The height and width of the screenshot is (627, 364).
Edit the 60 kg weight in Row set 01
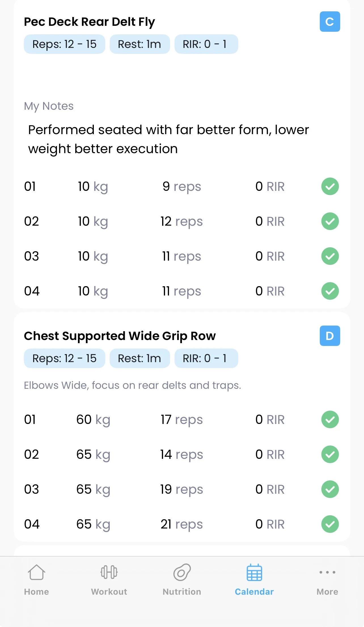click(93, 420)
